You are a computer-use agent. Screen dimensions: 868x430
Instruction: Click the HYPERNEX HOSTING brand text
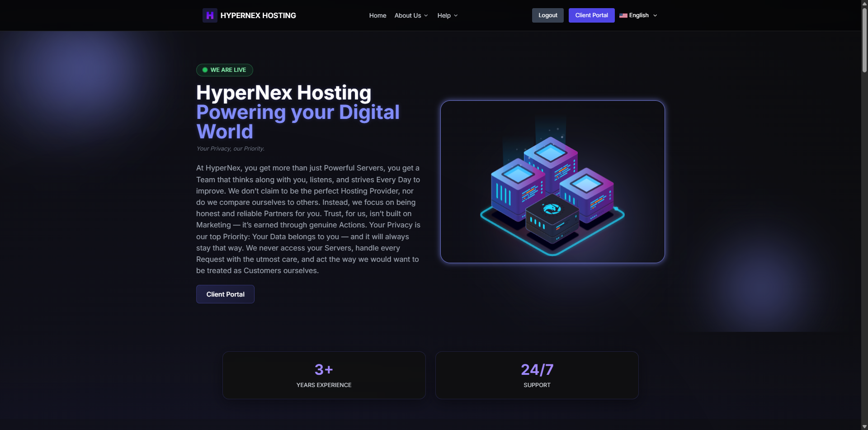[x=258, y=15]
